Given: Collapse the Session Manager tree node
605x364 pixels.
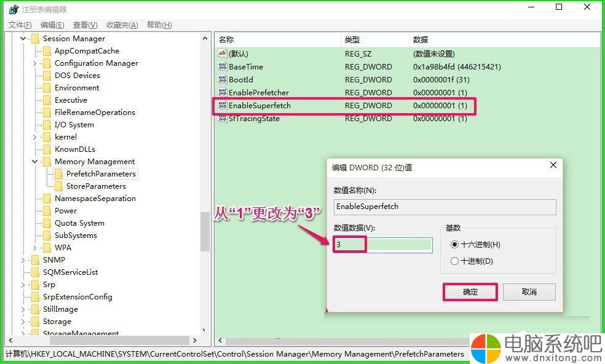Looking at the screenshot, I should point(23,38).
